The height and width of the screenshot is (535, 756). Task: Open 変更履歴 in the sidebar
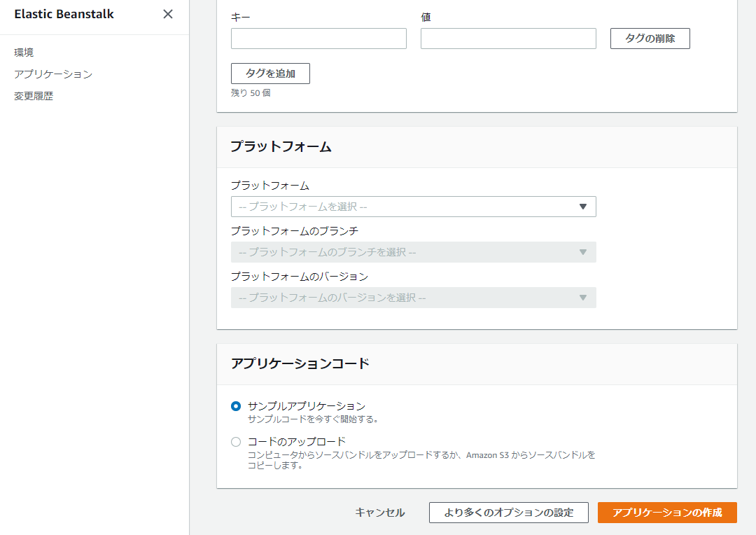pyautogui.click(x=34, y=96)
